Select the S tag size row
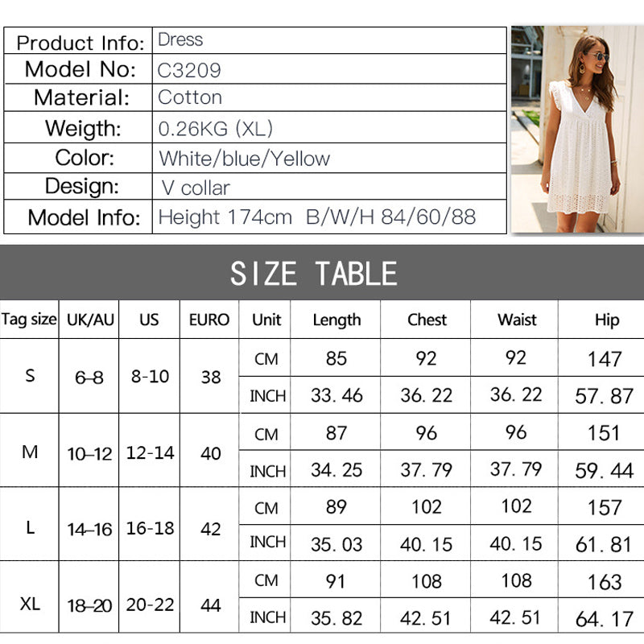 30,376
